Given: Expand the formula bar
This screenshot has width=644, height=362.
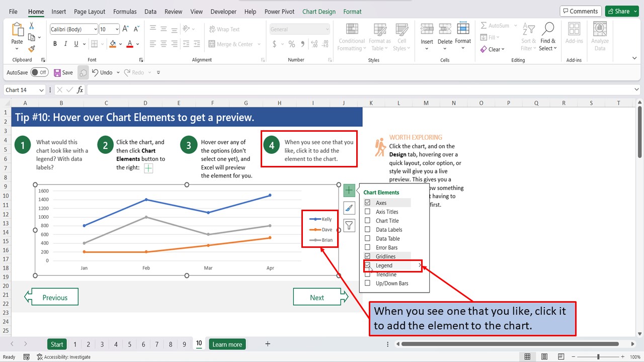Looking at the screenshot, I should 636,90.
